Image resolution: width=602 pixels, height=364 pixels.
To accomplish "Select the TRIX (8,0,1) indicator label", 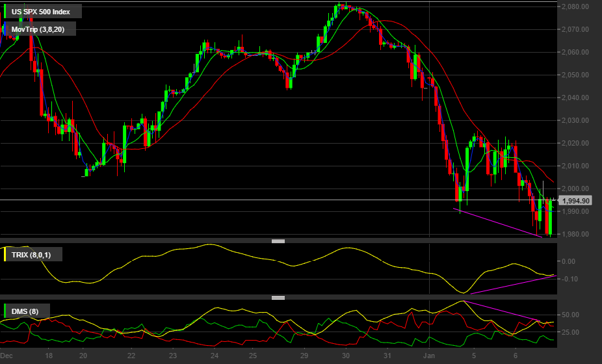I will pos(31,255).
